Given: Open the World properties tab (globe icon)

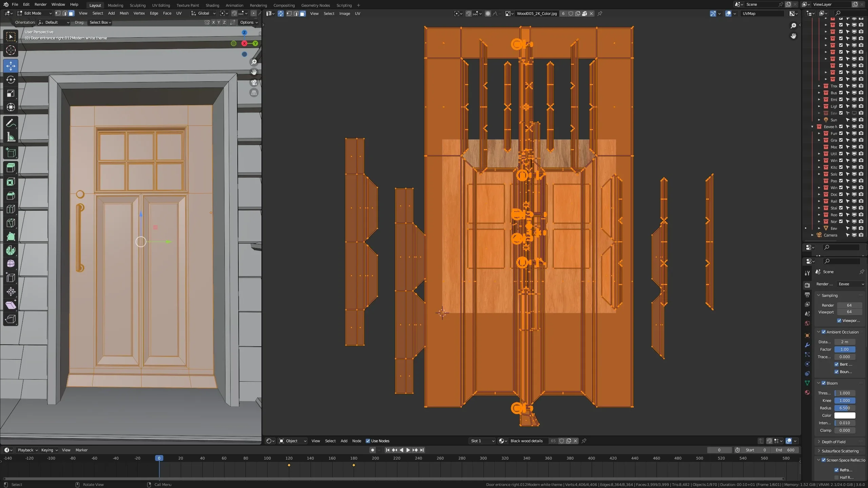Looking at the screenshot, I should pos(807,323).
